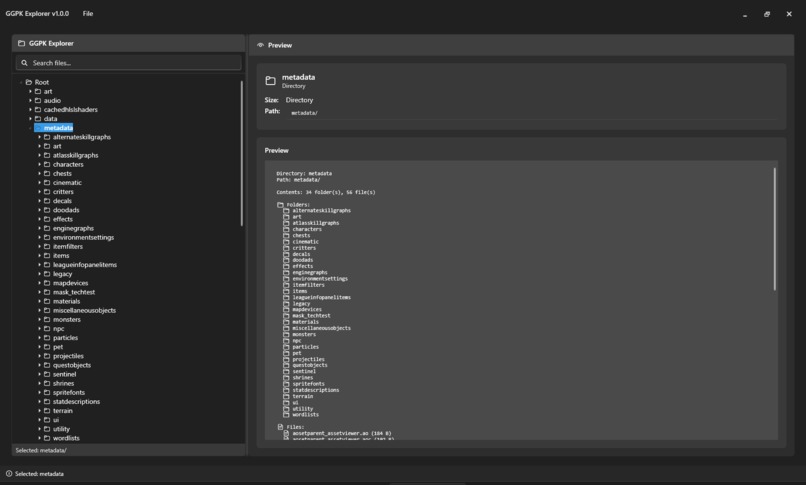This screenshot has width=806, height=485.
Task: Click the magnifier icon in search box
Action: pyautogui.click(x=24, y=63)
